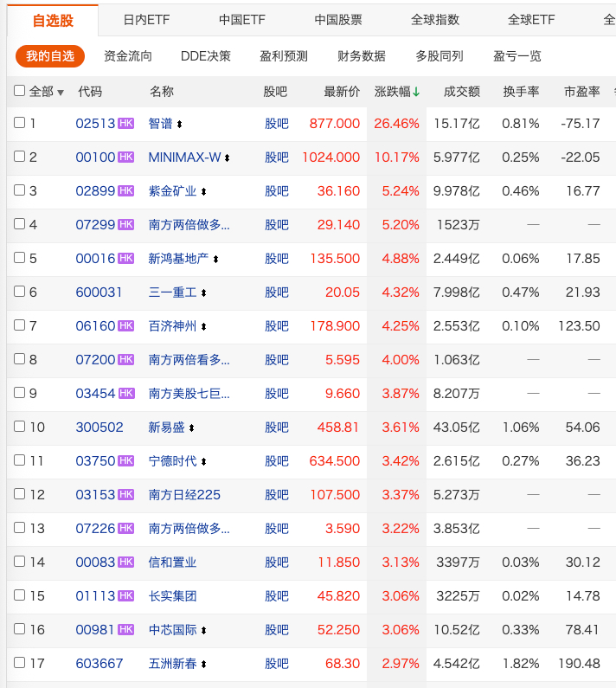The height and width of the screenshot is (688, 616).
Task: Open the DDE决策 view
Action: pos(206,56)
